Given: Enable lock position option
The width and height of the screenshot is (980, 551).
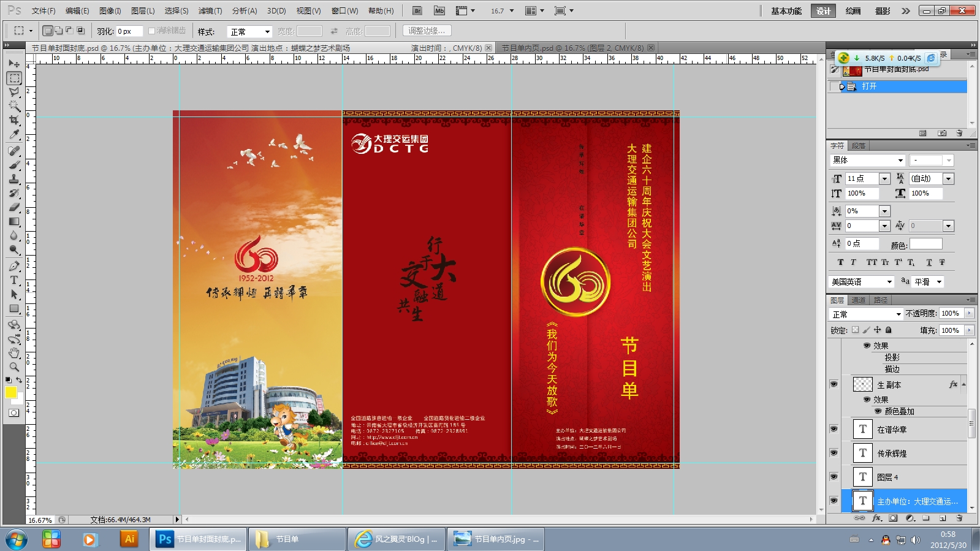Looking at the screenshot, I should (878, 330).
